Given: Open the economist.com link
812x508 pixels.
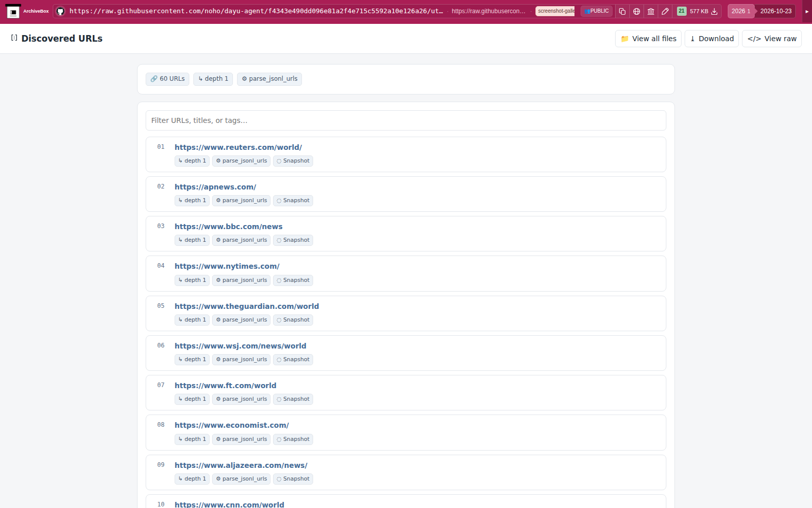Looking at the screenshot, I should click(x=231, y=425).
